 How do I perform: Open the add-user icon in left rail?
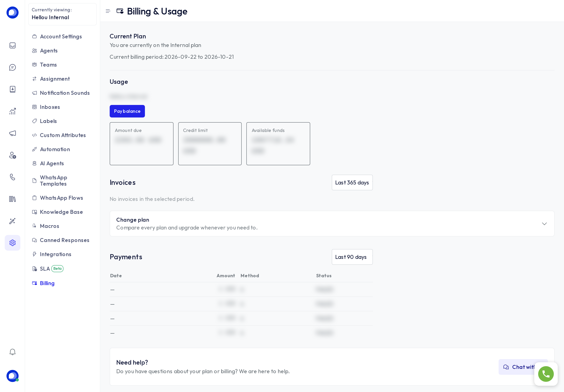(x=13, y=155)
